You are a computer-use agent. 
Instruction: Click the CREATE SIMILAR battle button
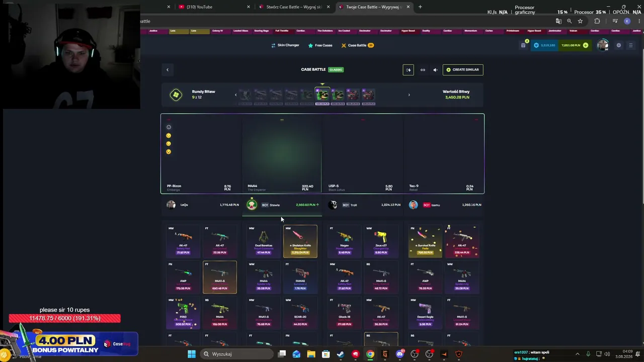[463, 70]
